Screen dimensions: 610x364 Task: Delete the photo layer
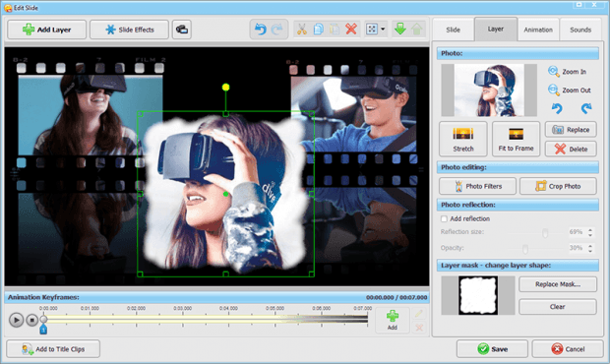[571, 149]
